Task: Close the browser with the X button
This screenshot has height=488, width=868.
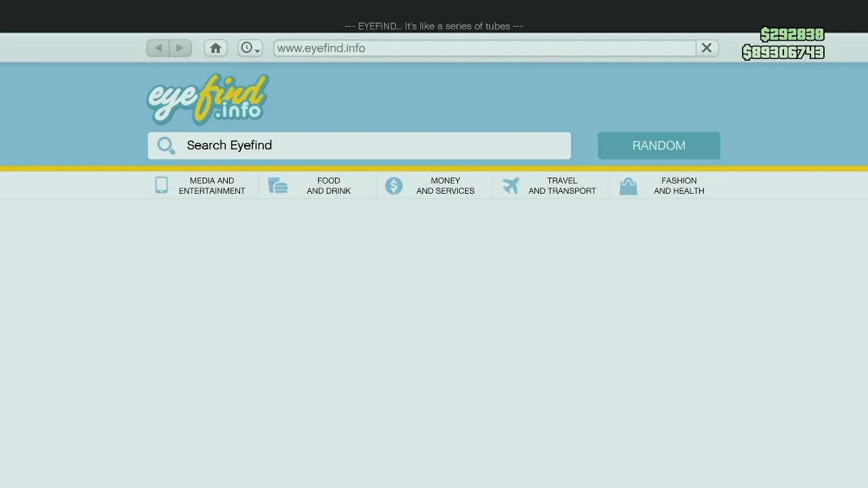Action: tap(707, 48)
